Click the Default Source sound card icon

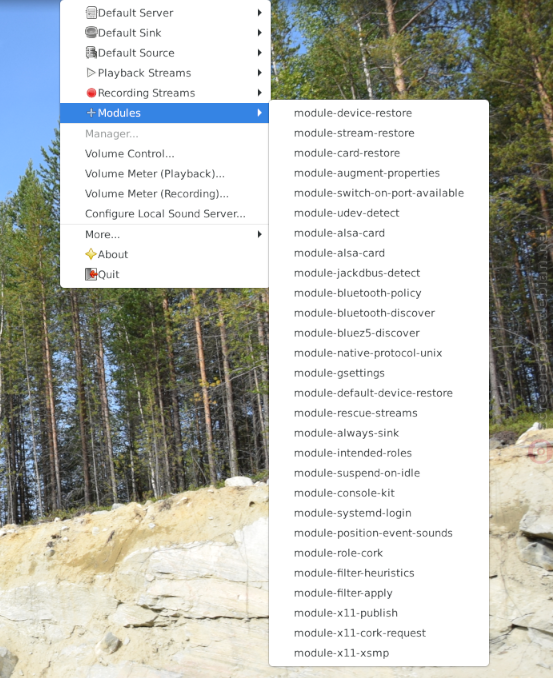click(x=91, y=52)
